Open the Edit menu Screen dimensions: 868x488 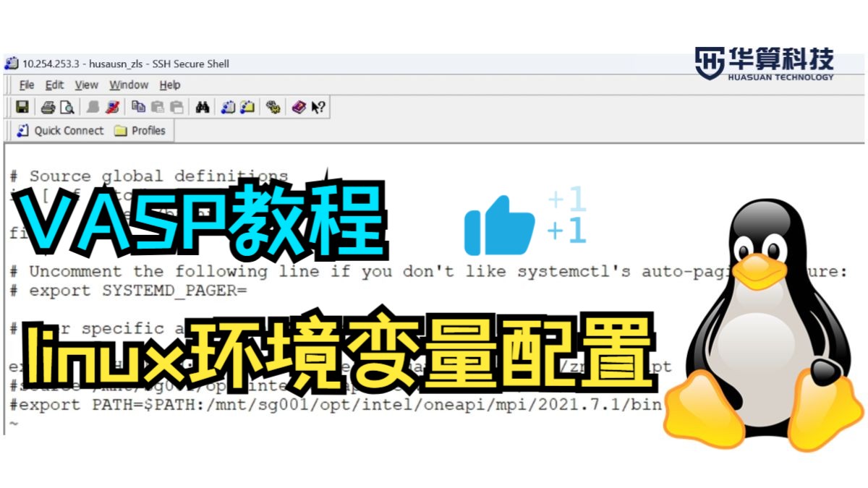tap(54, 85)
